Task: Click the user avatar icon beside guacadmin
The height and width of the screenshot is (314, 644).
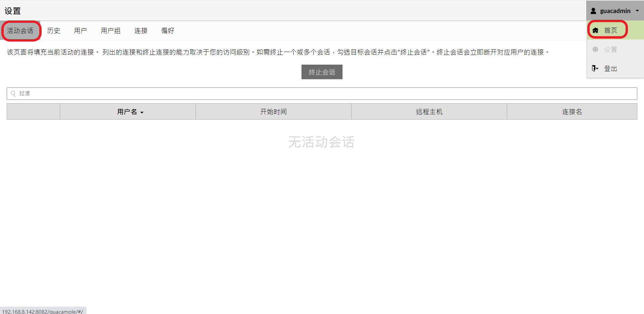Action: (593, 11)
